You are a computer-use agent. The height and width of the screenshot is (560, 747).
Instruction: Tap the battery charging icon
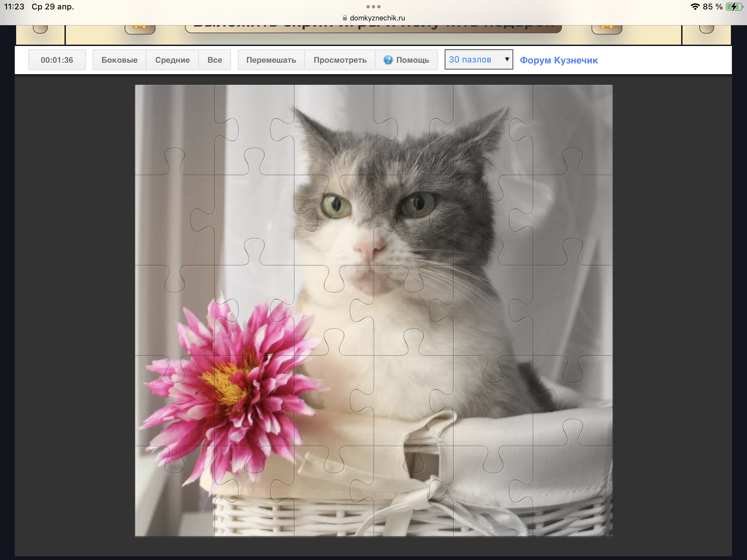(x=734, y=7)
